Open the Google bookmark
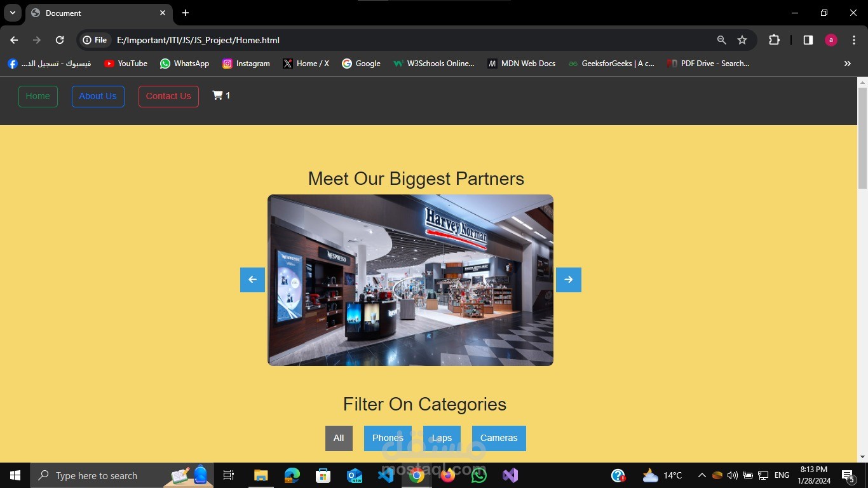Viewport: 868px width, 488px height. pyautogui.click(x=361, y=64)
